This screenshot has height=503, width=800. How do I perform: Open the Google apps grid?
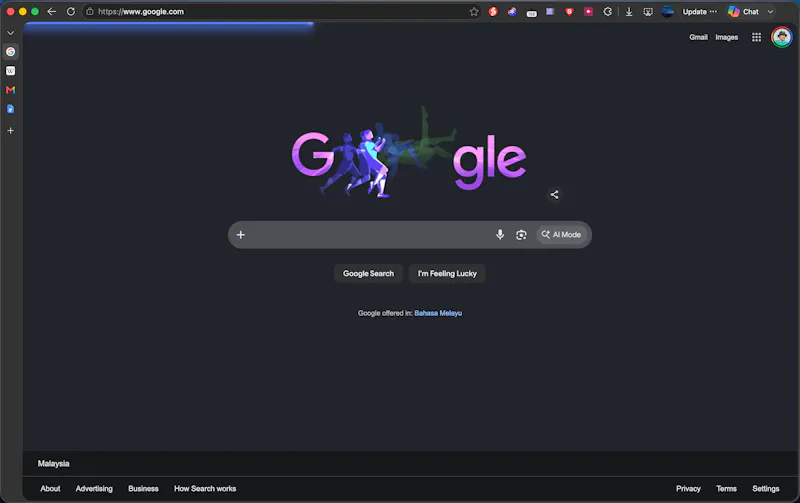coord(756,37)
